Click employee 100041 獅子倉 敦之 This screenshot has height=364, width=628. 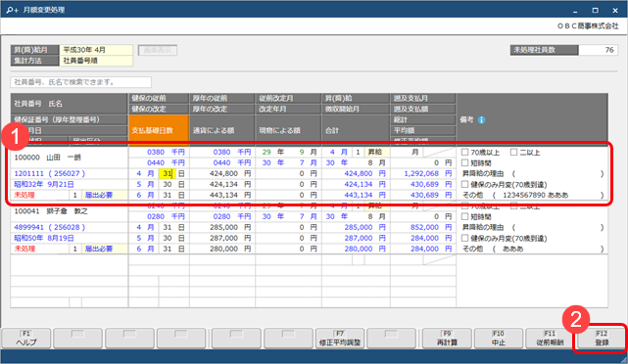click(x=51, y=211)
